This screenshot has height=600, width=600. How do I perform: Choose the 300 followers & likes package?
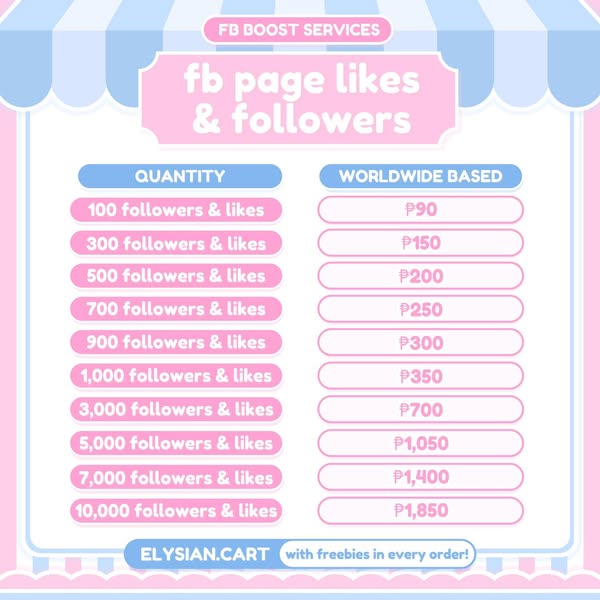(176, 243)
